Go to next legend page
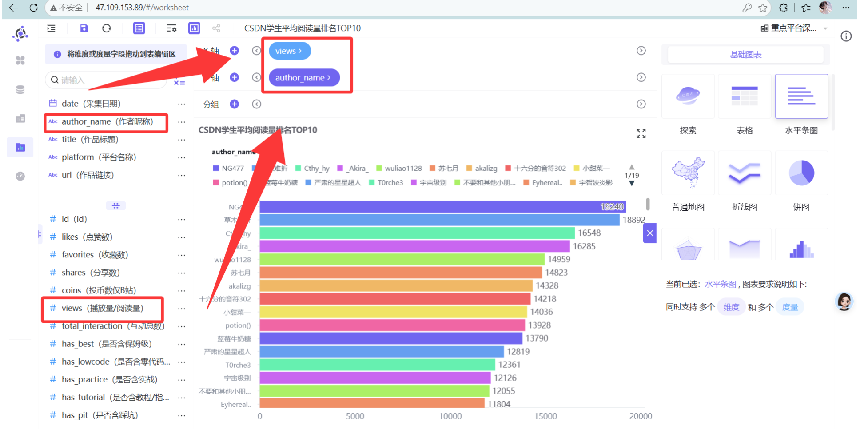Screen dimensions: 868x442 tap(632, 183)
